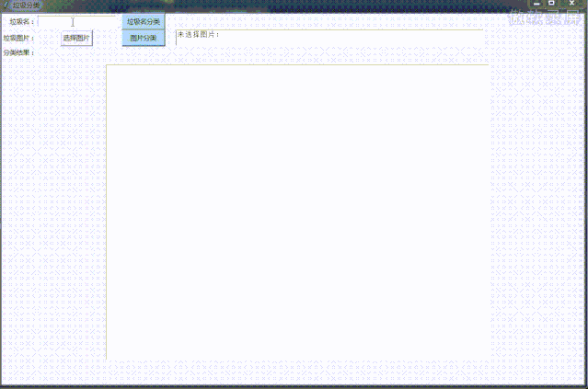This screenshot has width=588, height=389.
Task: Minimize the 垃圾分类 window
Action: (536, 4)
